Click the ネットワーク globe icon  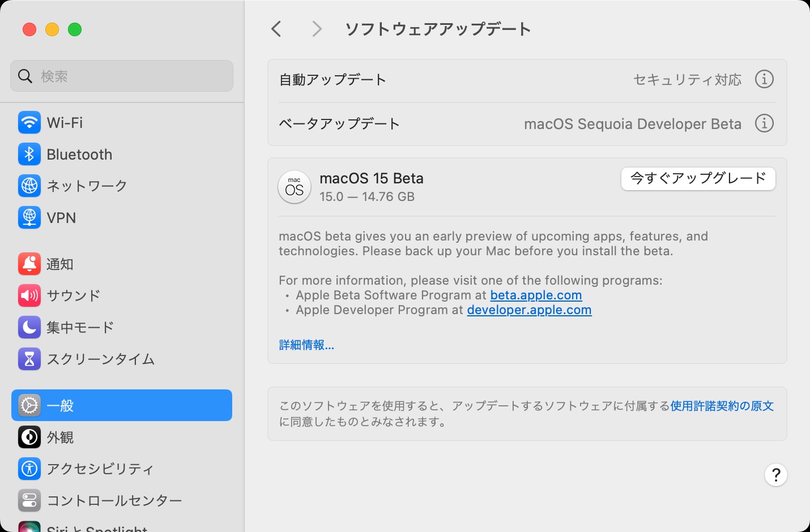click(29, 186)
